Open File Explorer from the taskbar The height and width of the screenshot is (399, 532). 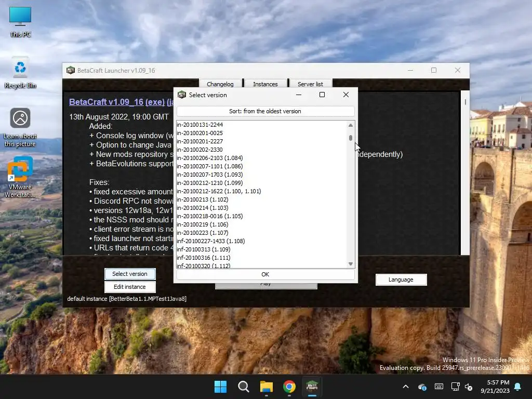267,387
